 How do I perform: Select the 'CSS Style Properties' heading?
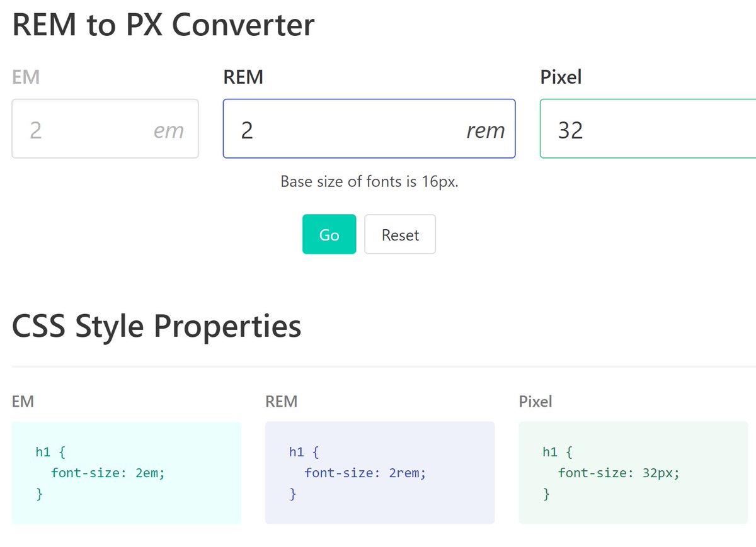point(156,326)
